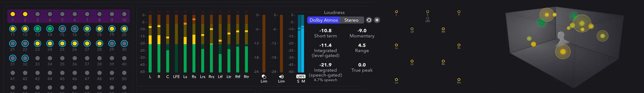Click the LFE speaker marker
This screenshot has height=93, width=644.
tap(427, 18)
